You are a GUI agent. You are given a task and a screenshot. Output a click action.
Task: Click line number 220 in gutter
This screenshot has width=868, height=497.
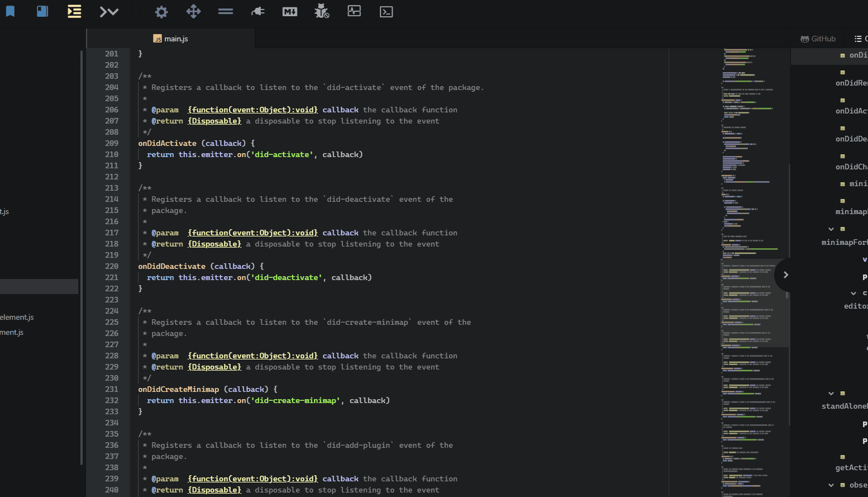(x=112, y=266)
